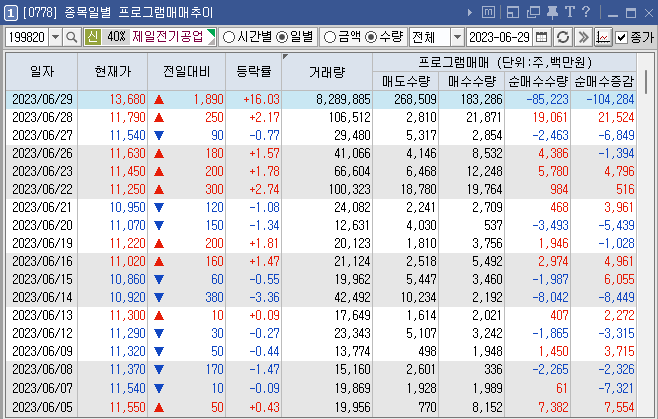Click change rate -3.36 on 06/14

click(264, 298)
